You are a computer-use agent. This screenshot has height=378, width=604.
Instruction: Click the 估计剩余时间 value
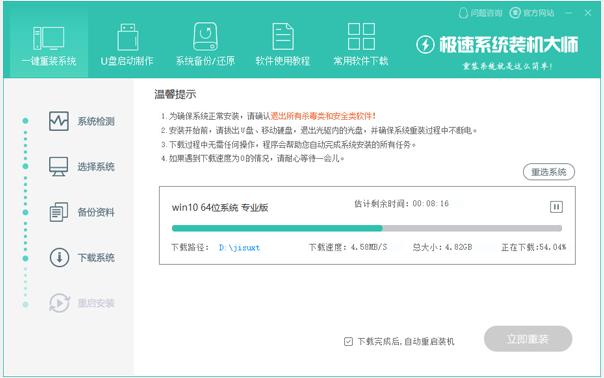(430, 203)
